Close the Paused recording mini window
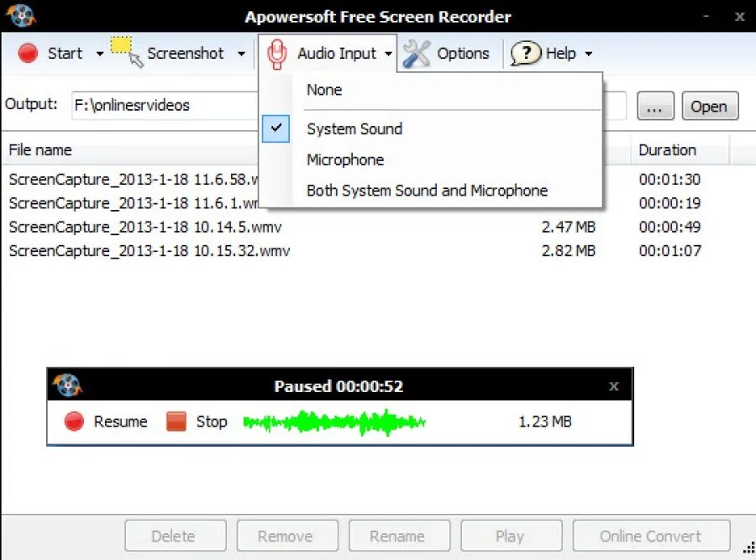The height and width of the screenshot is (560, 756). coord(614,386)
